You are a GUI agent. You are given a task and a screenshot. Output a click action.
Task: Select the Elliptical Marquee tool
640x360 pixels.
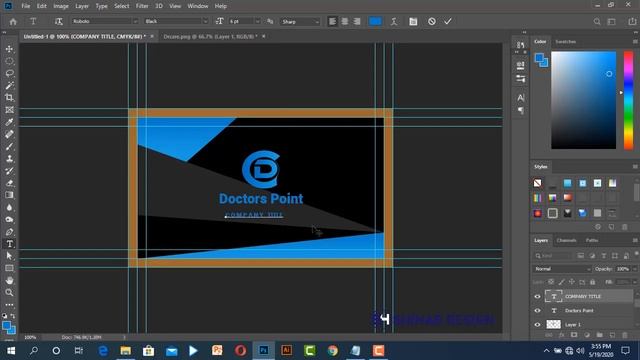(9, 61)
